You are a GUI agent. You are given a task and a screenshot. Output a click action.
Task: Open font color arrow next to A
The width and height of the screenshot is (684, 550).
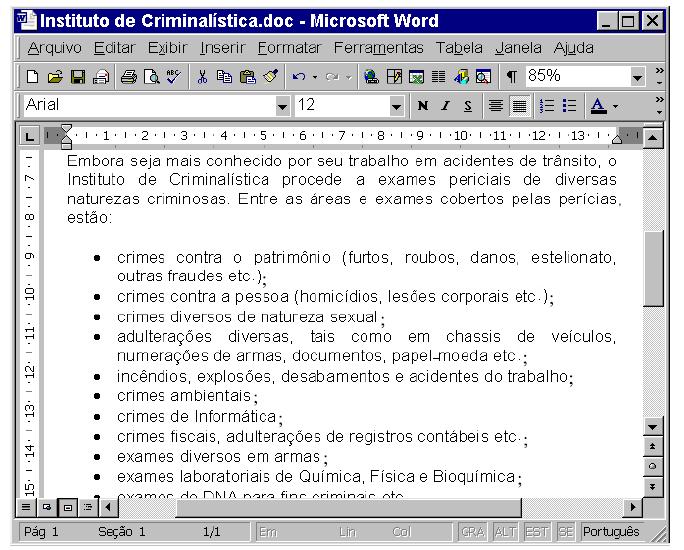615,106
